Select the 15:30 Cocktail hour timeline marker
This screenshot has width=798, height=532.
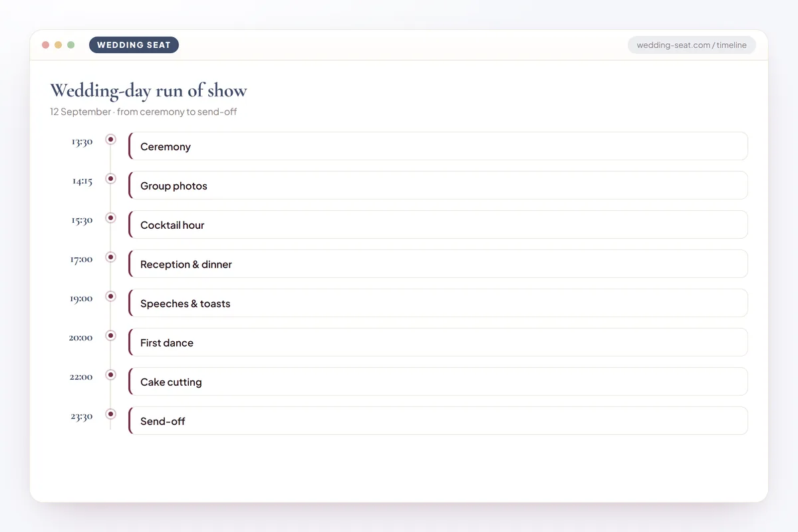coord(110,217)
